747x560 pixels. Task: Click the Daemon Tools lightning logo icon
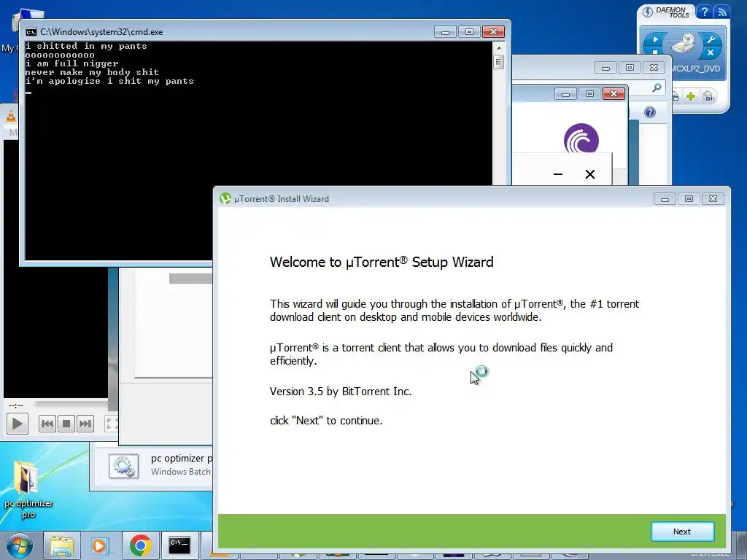[648, 12]
